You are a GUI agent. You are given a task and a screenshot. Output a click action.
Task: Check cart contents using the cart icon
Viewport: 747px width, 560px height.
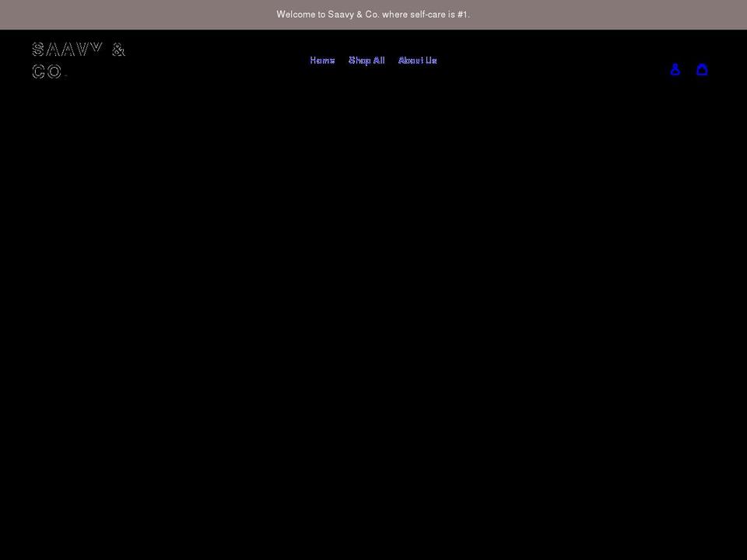pyautogui.click(x=703, y=69)
